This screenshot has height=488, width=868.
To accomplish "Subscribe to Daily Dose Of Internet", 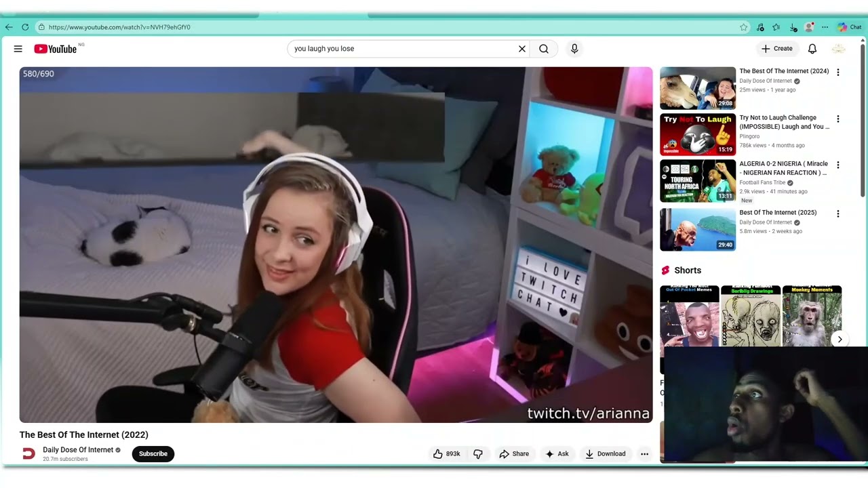I will 153,454.
